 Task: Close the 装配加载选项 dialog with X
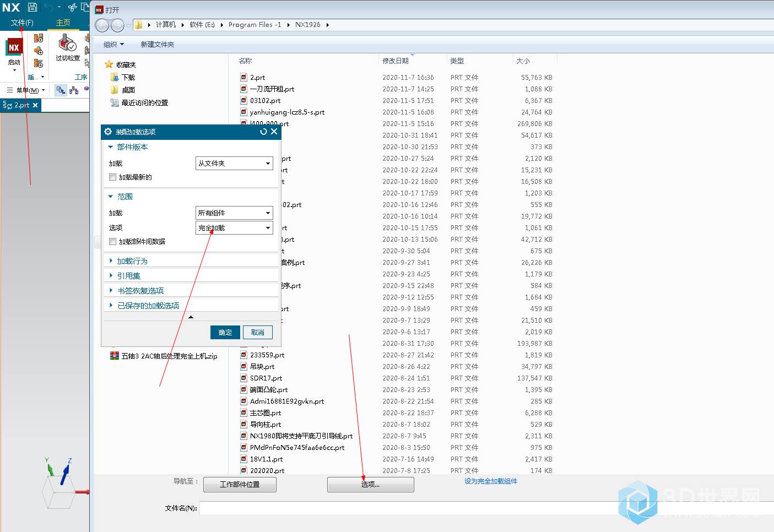[x=274, y=132]
